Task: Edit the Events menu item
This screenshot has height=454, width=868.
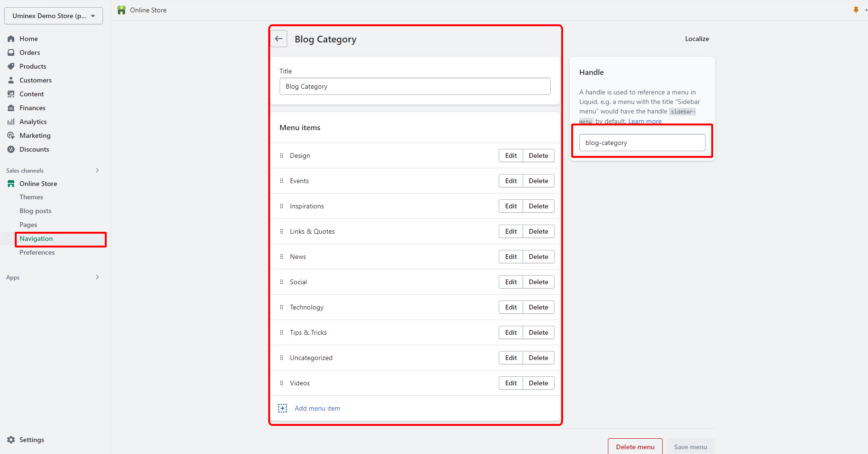Action: (511, 181)
